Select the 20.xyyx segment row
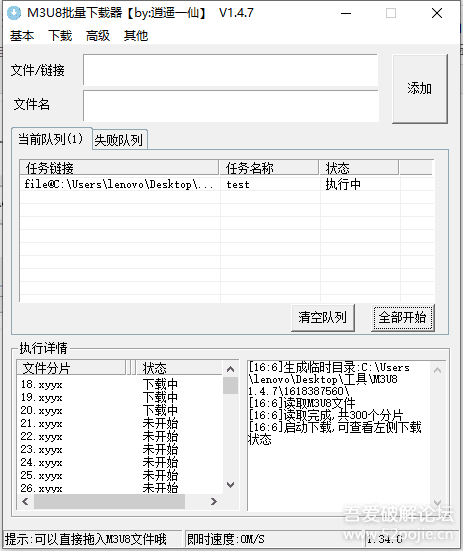This screenshot has width=463, height=551. tap(119, 410)
